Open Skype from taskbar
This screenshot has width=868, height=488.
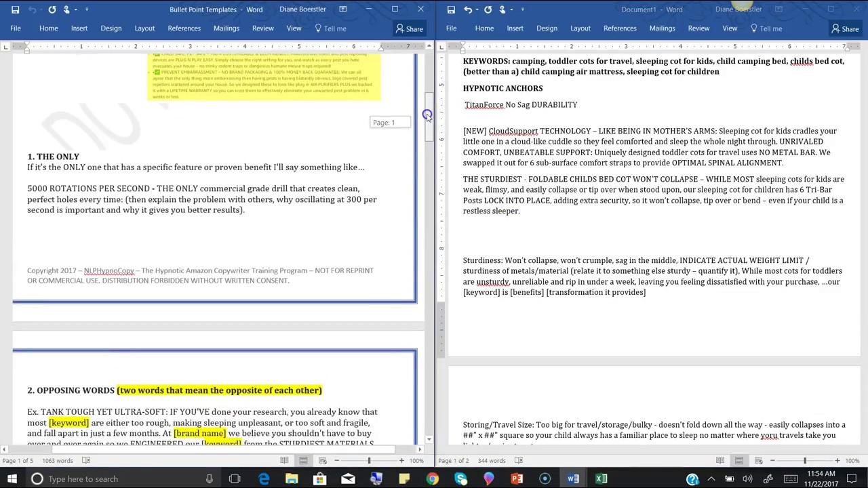tap(461, 479)
